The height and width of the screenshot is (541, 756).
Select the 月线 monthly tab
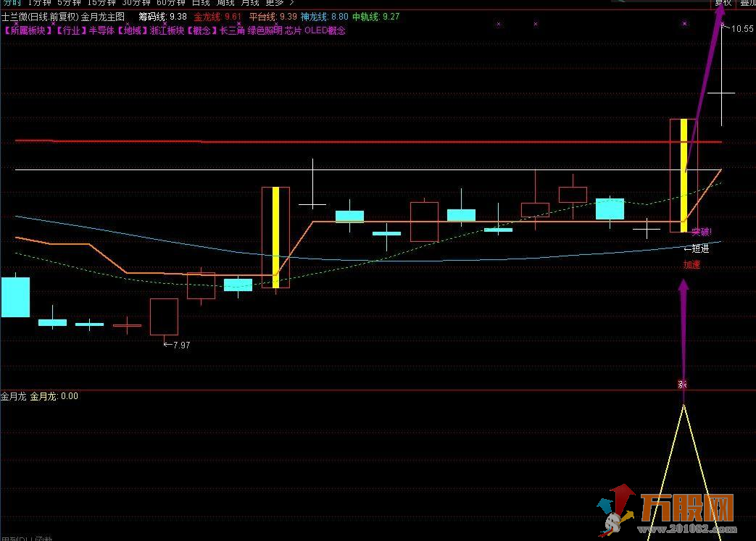pyautogui.click(x=250, y=3)
